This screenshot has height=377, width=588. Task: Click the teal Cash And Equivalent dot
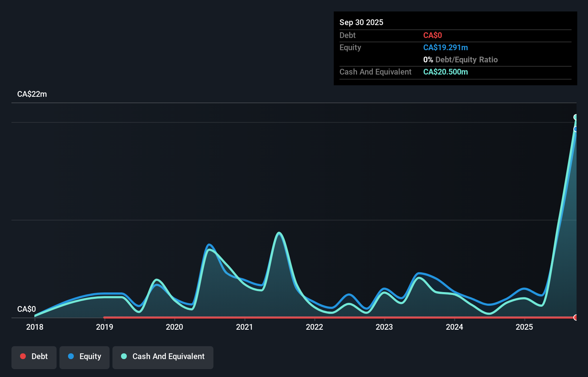tap(124, 356)
